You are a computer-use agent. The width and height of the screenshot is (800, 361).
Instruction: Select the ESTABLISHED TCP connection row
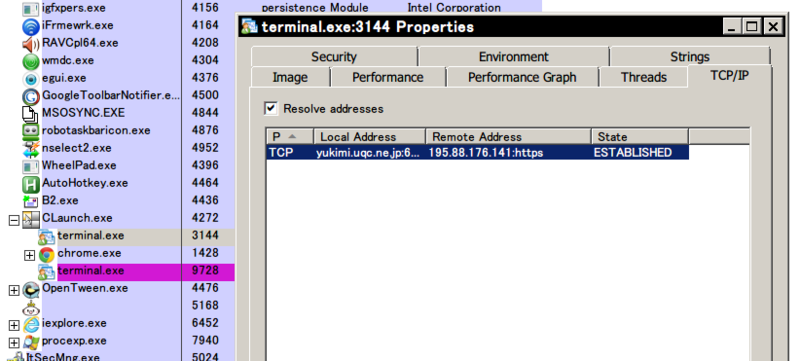tap(477, 152)
